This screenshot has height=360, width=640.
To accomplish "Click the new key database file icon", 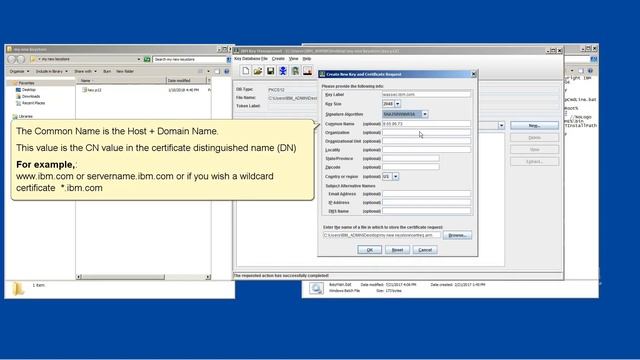I will [245, 71].
